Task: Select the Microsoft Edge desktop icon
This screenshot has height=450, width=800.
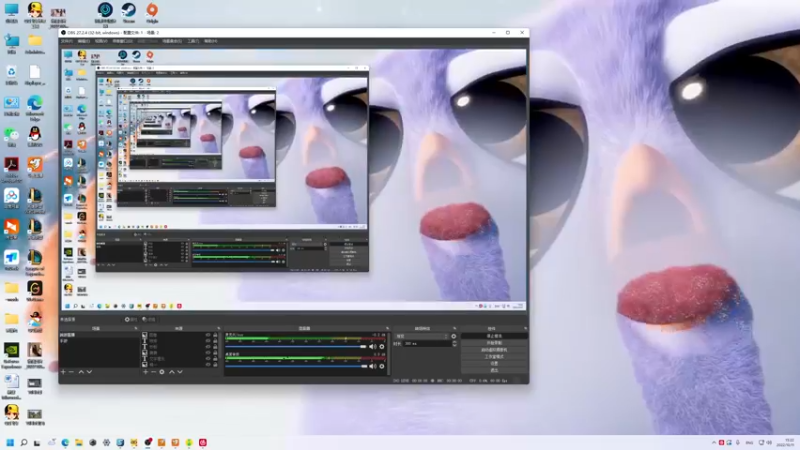Action: pos(35,108)
